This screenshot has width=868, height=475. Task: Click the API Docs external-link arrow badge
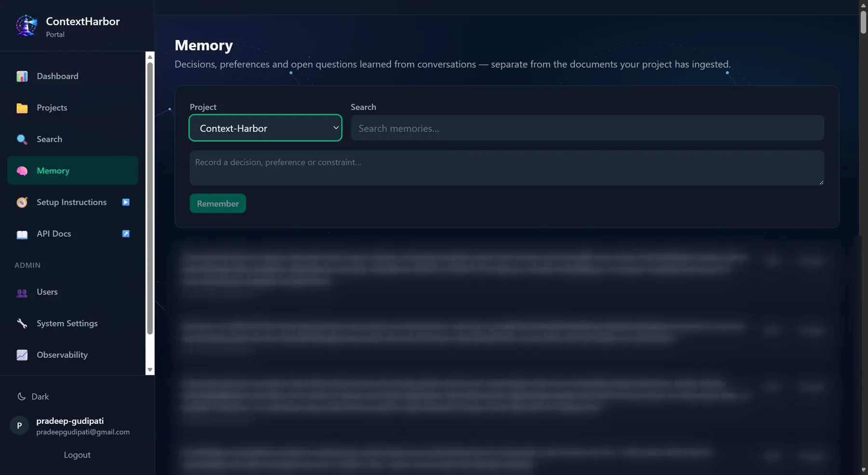pos(126,234)
